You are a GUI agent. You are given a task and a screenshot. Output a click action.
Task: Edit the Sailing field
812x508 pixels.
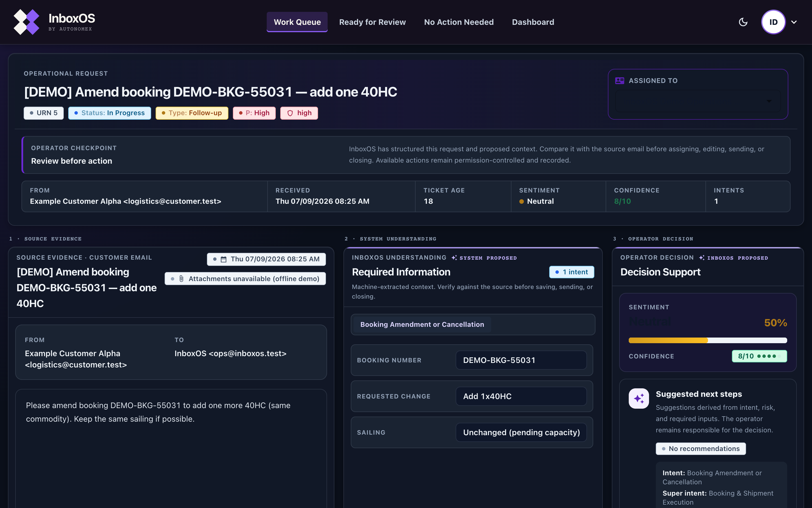coord(521,432)
